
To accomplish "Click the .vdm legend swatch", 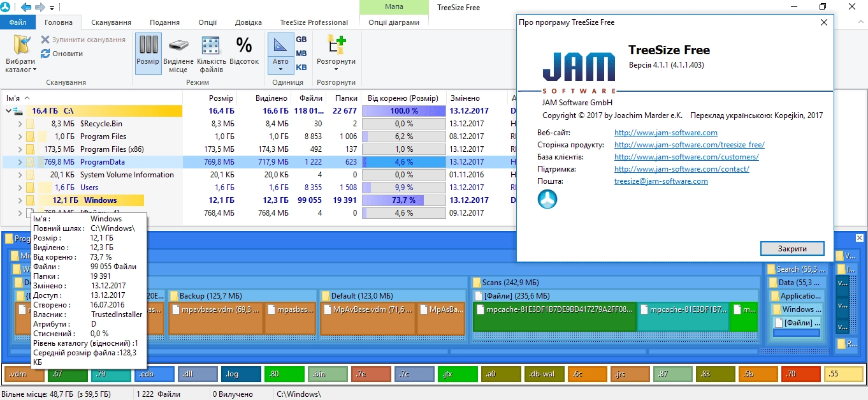I will (x=24, y=374).
